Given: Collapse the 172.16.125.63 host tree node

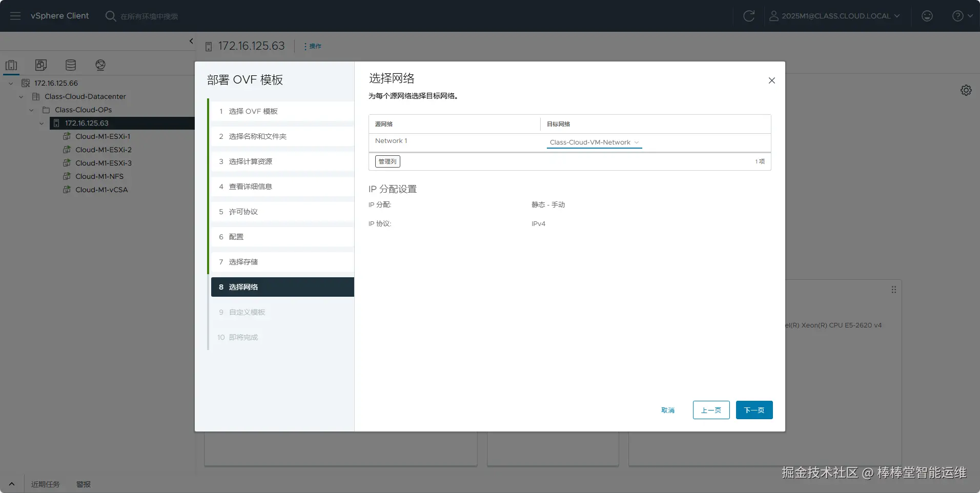Looking at the screenshot, I should point(42,123).
